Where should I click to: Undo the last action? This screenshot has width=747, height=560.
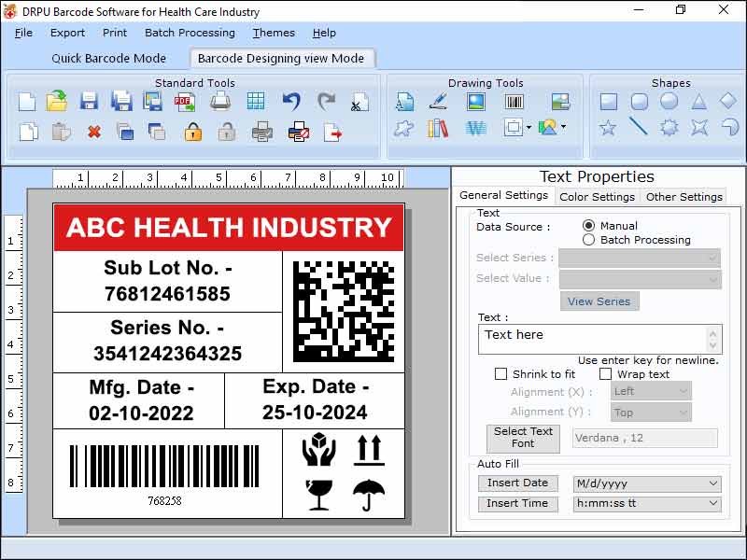point(289,100)
